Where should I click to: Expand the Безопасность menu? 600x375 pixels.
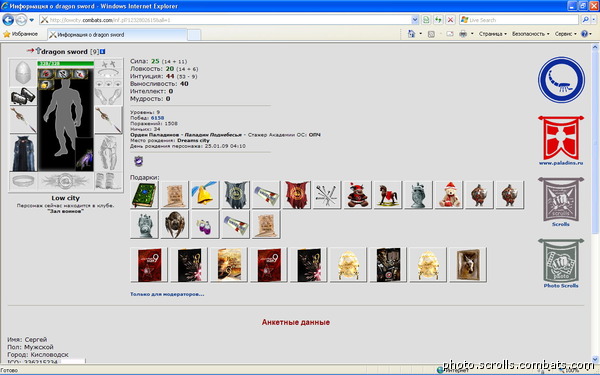530,34
